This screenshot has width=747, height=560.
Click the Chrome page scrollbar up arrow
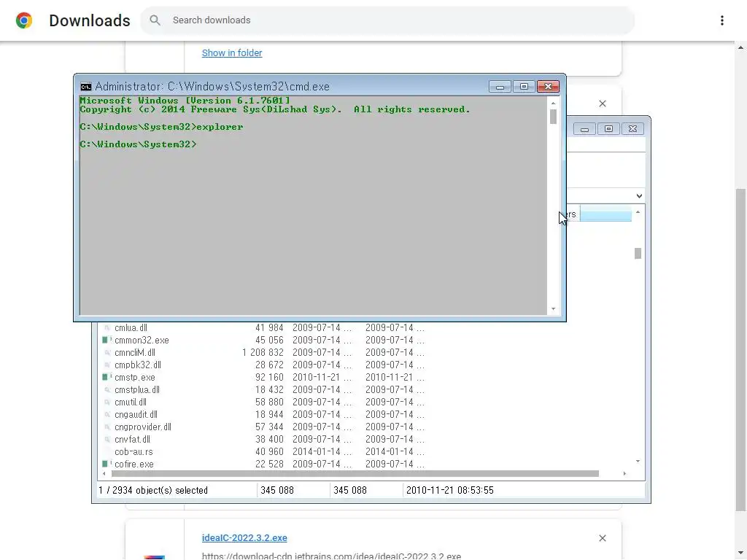pos(740,47)
